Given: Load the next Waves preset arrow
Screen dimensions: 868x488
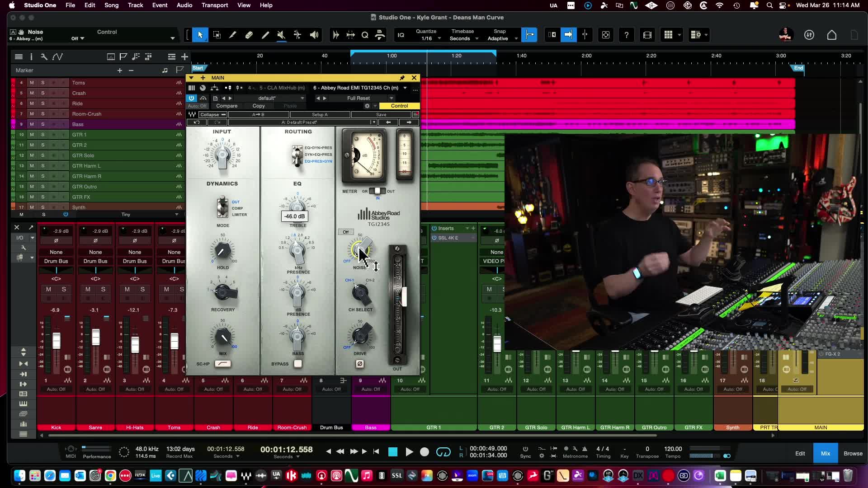Looking at the screenshot, I should tap(409, 122).
